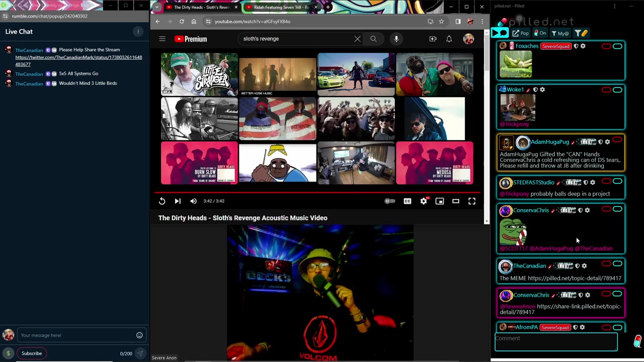The width and height of the screenshot is (644, 362).
Task: Toggle YouTube subtitles CC button
Action: (x=408, y=201)
